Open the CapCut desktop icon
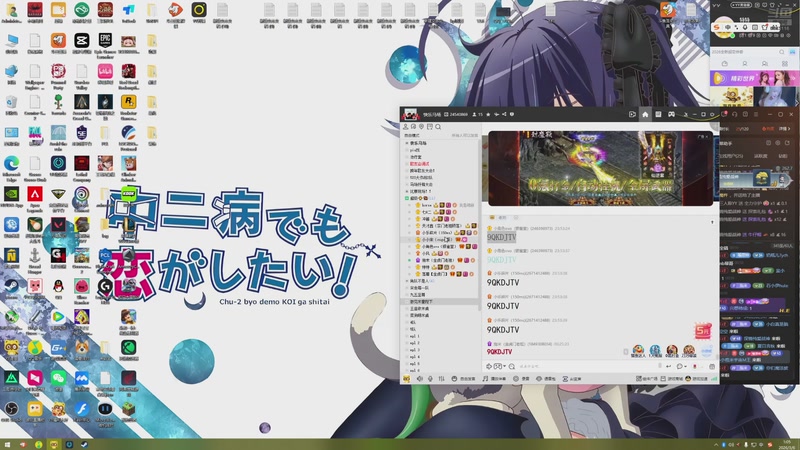 pos(82,40)
